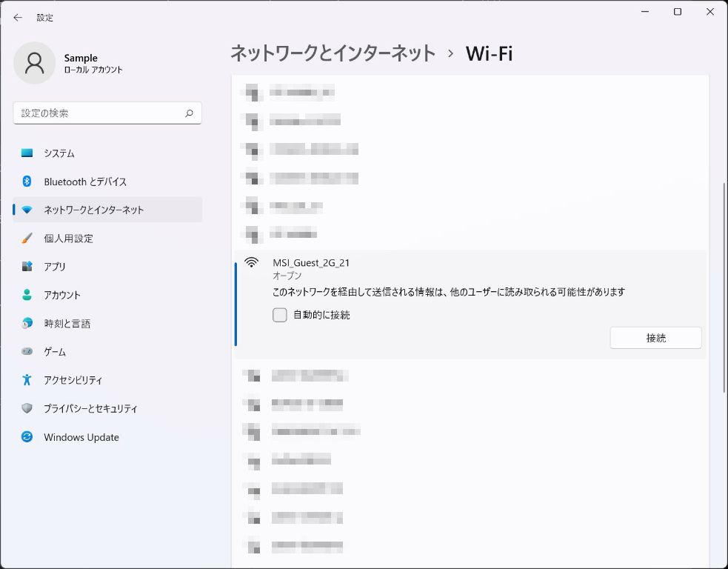Maximize the Settings window
This screenshot has height=569, width=728.
pos(678,12)
